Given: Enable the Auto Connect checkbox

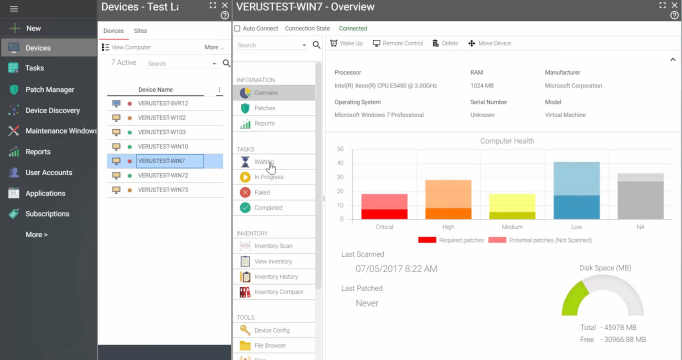Looking at the screenshot, I should point(237,28).
